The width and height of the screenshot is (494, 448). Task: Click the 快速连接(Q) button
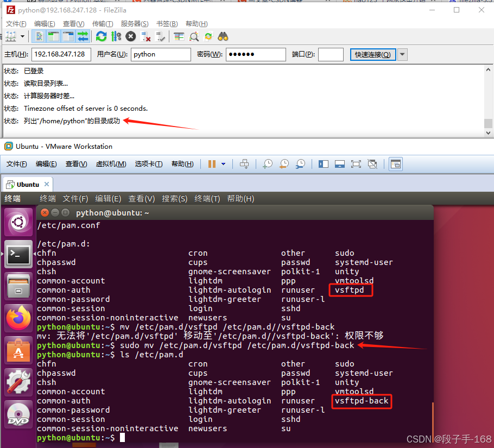[372, 54]
